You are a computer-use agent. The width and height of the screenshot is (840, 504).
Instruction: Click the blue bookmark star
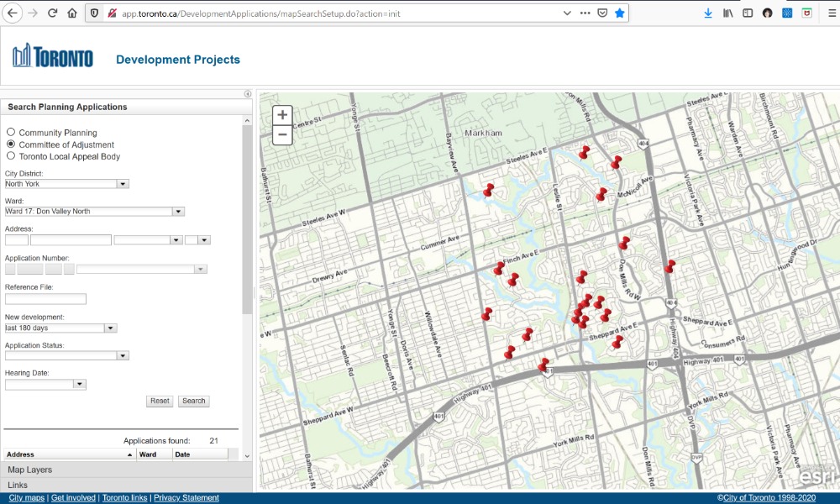point(620,13)
